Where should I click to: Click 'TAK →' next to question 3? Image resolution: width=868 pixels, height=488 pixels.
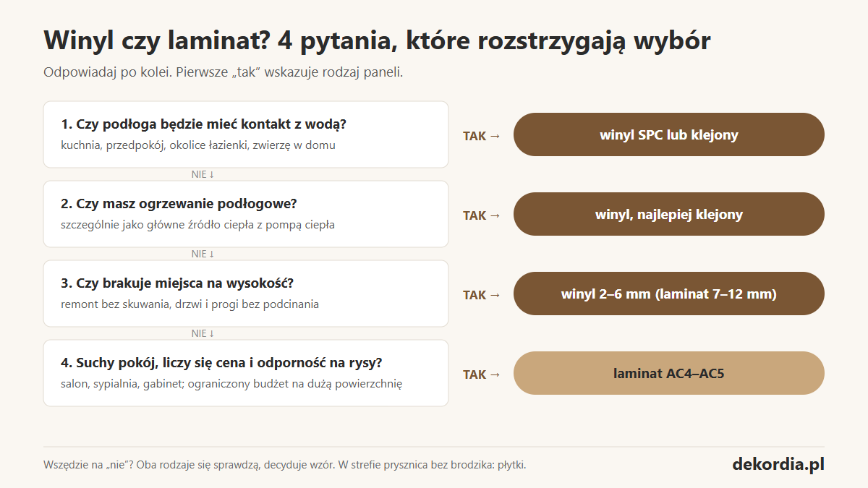pyautogui.click(x=482, y=294)
